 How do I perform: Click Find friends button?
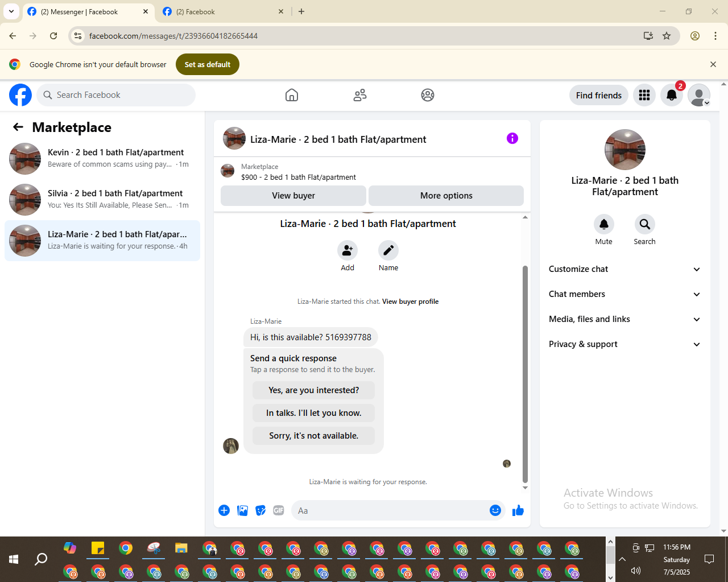(599, 95)
